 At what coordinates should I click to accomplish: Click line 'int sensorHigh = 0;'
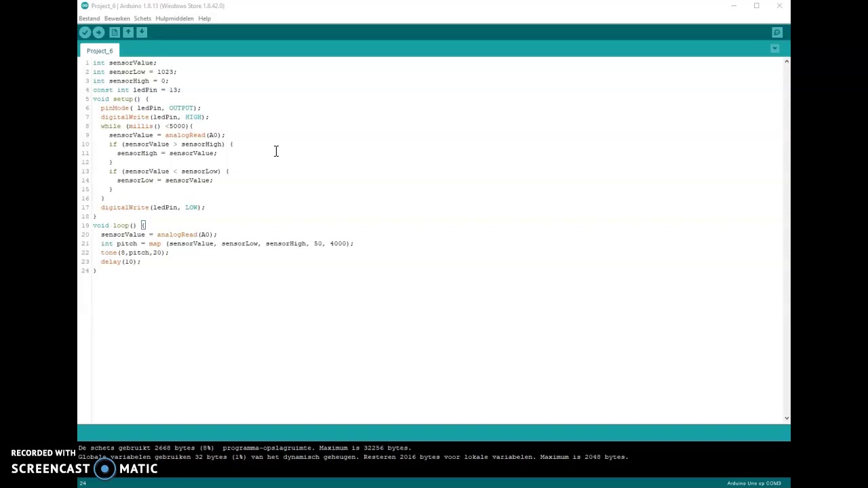coord(131,81)
